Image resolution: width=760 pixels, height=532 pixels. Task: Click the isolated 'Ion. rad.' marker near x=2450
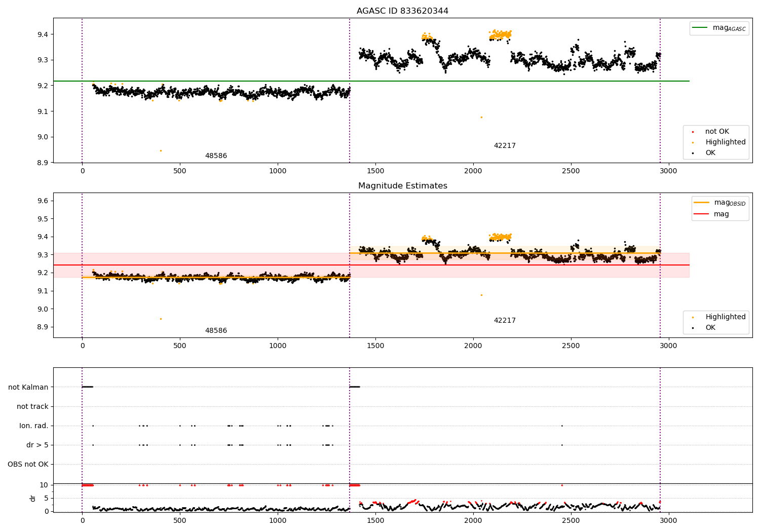coord(562,426)
